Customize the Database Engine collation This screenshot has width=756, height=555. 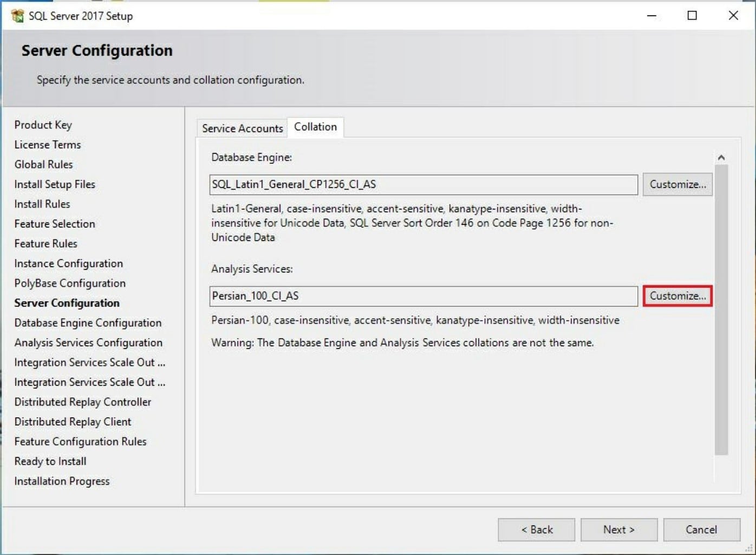(677, 184)
